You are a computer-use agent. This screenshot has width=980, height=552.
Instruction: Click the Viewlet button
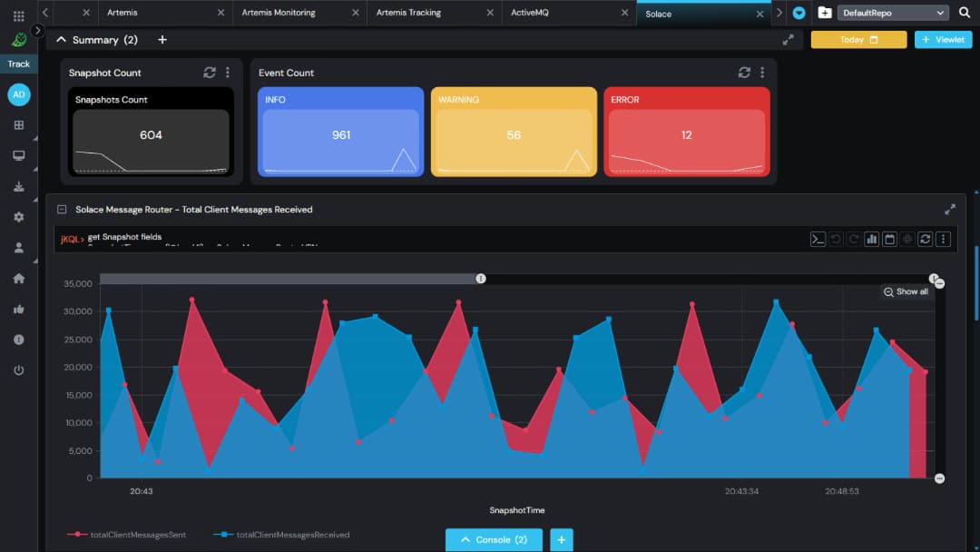point(943,40)
